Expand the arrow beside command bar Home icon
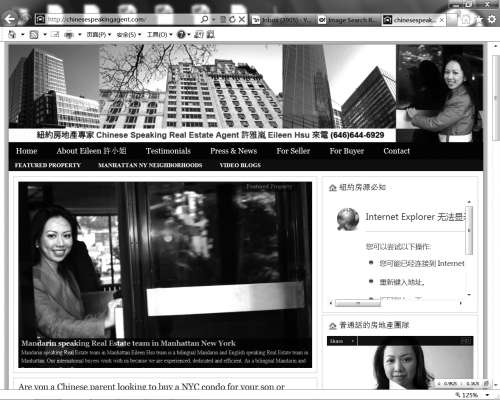 tap(23, 34)
